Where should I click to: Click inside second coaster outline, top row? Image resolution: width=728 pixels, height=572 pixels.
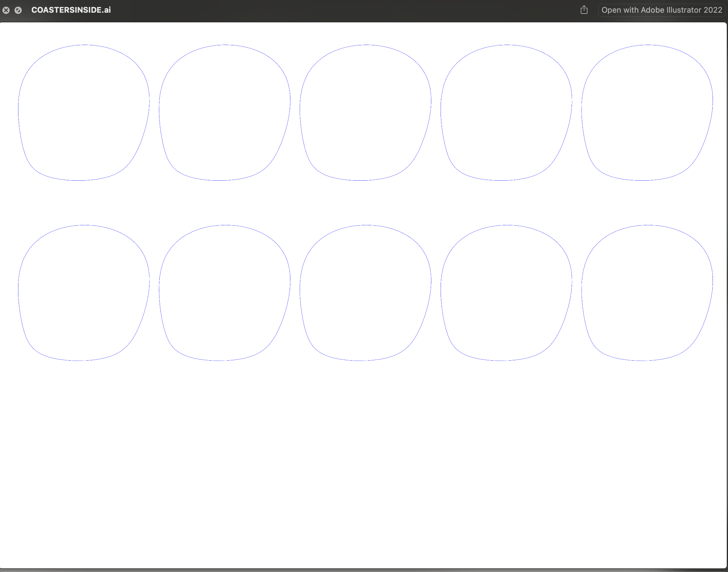(x=225, y=112)
